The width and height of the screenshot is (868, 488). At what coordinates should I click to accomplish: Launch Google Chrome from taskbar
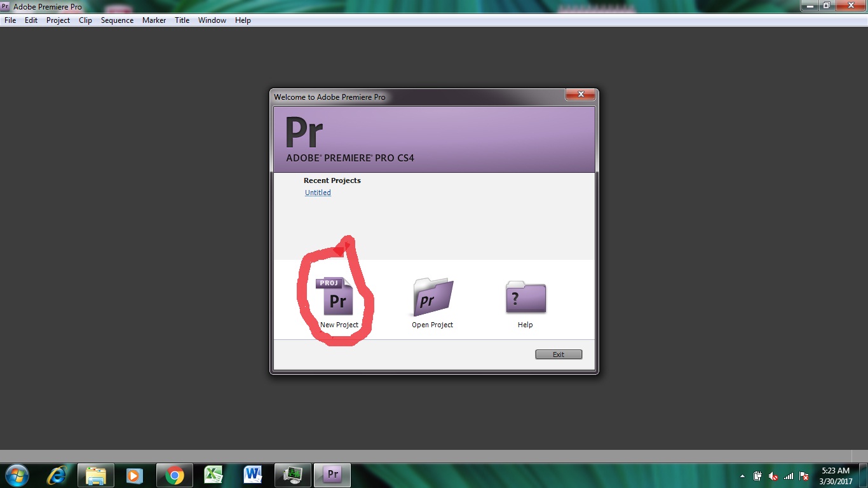coord(174,475)
